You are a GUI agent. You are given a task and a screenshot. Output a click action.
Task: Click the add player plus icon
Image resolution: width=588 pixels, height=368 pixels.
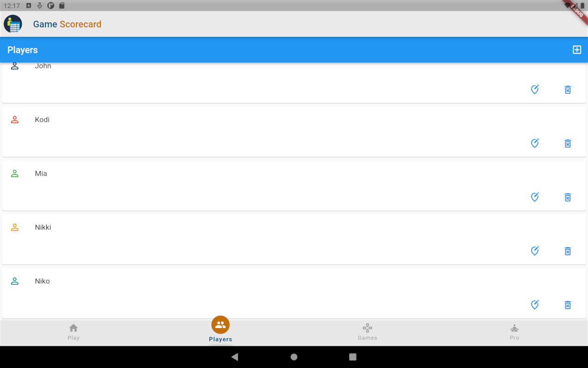(576, 50)
